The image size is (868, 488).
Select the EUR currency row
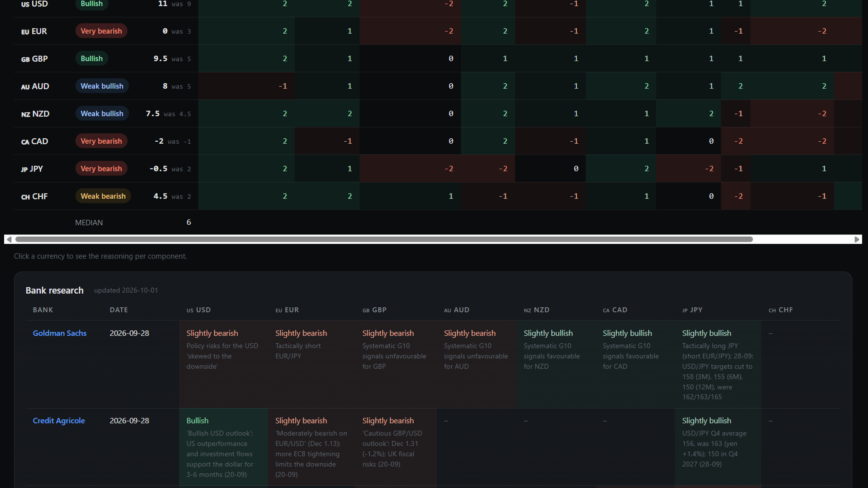(x=438, y=31)
